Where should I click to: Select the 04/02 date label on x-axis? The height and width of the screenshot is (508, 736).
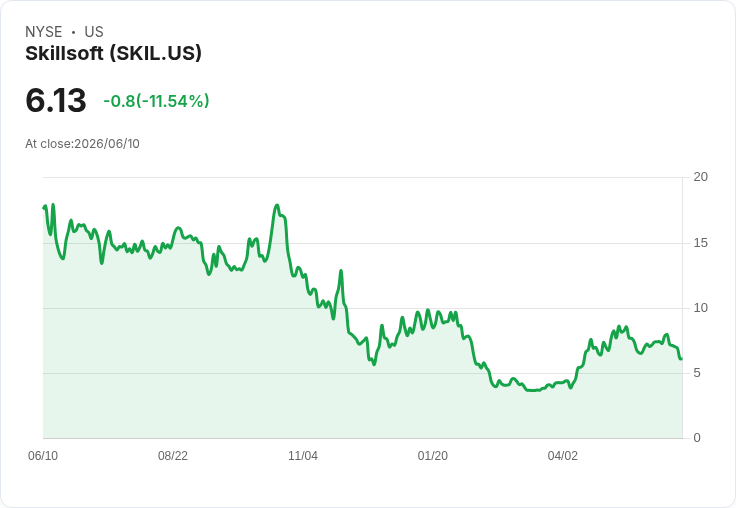click(563, 455)
